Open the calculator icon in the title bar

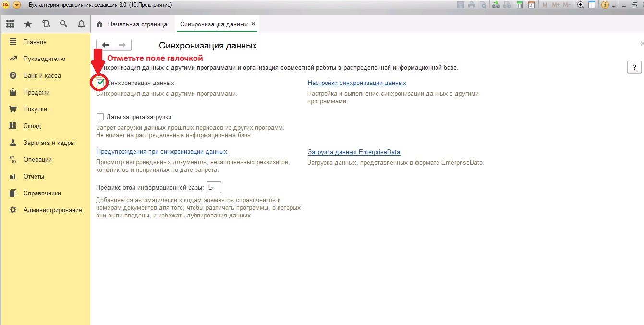(520, 5)
